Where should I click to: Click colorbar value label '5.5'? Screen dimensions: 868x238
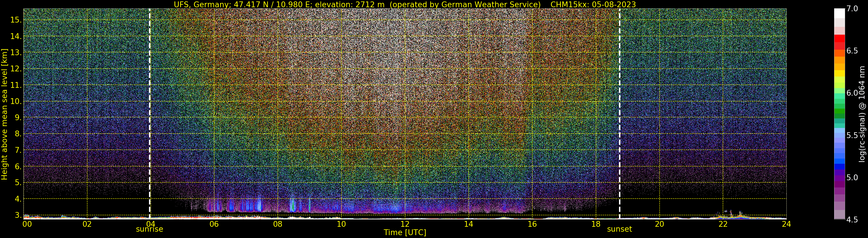tap(852, 135)
